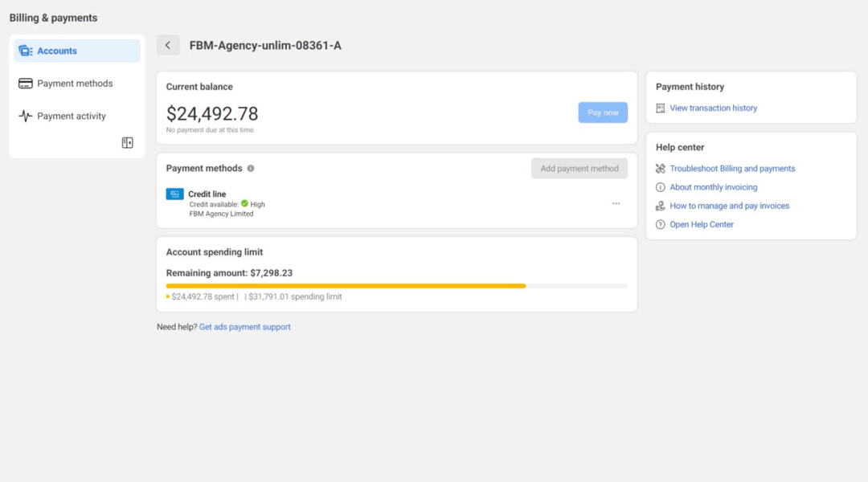The image size is (868, 482).
Task: Click the Open Help Center question icon
Action: point(661,225)
